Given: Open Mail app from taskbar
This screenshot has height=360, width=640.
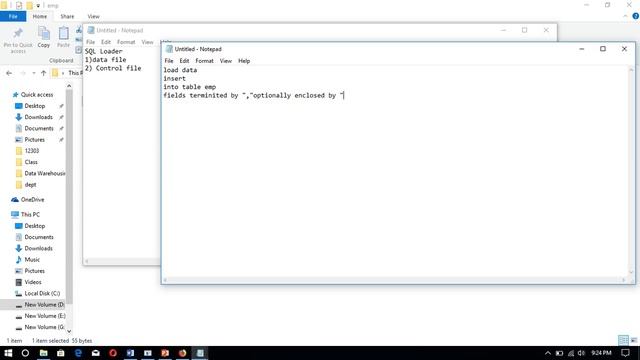Looking at the screenshot, I should click(96, 353).
